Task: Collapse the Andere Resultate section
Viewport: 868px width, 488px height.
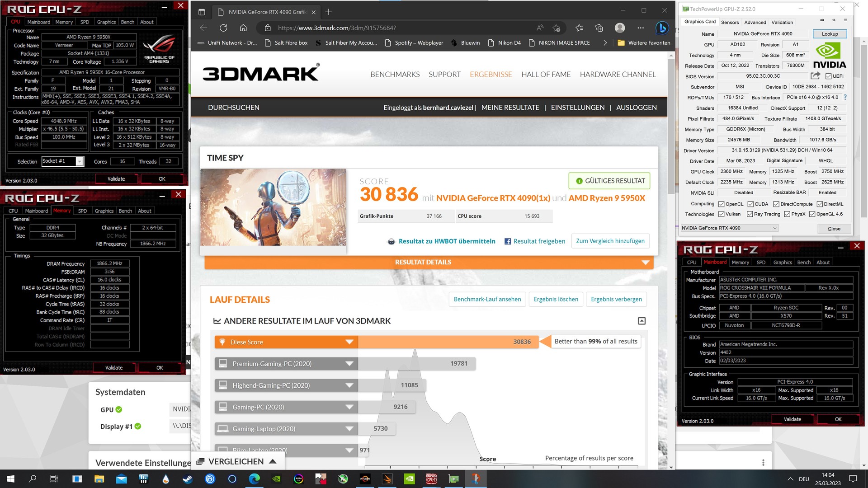Action: coord(642,321)
